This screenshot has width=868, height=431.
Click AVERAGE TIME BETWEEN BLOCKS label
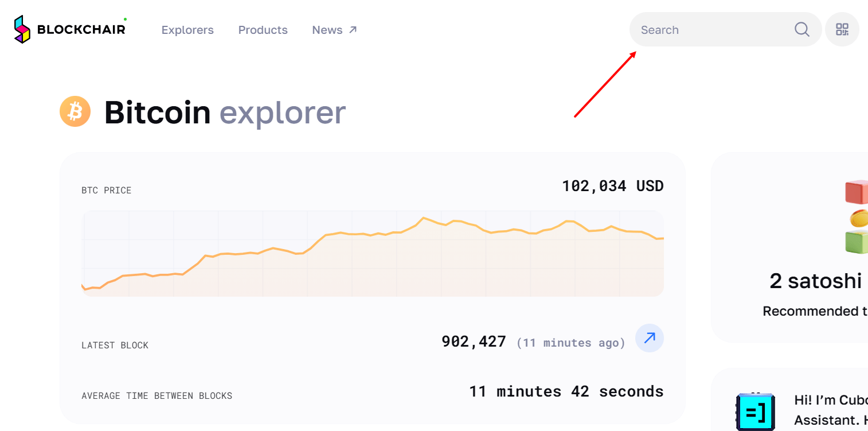(x=157, y=396)
